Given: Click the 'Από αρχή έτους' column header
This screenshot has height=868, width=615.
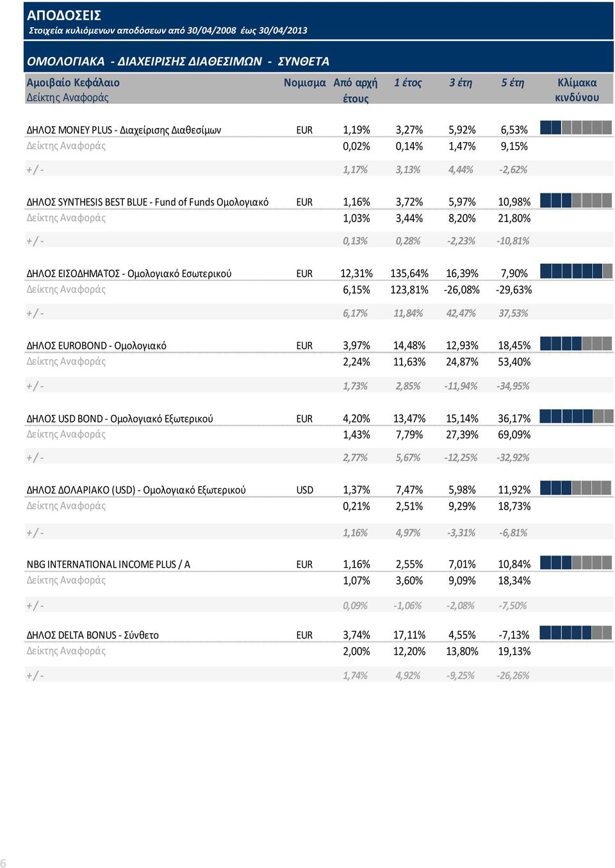Looking at the screenshot, I should pyautogui.click(x=356, y=90).
